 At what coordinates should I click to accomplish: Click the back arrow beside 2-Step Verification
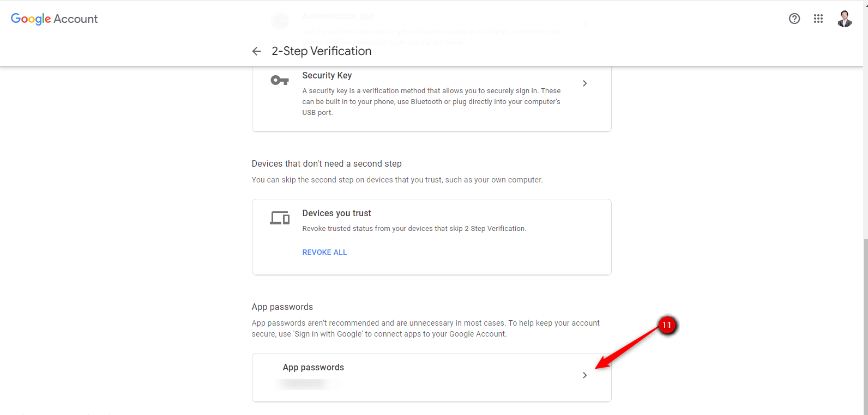click(x=257, y=51)
